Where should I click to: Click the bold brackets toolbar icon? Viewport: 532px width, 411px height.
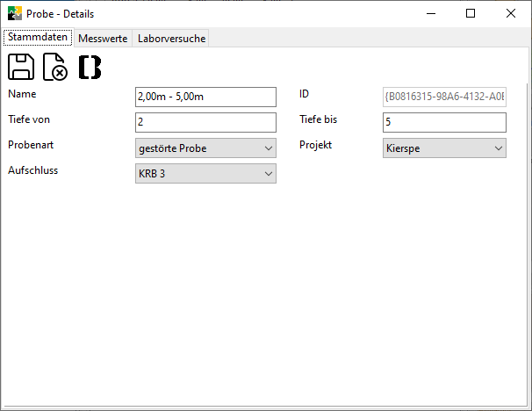click(90, 68)
